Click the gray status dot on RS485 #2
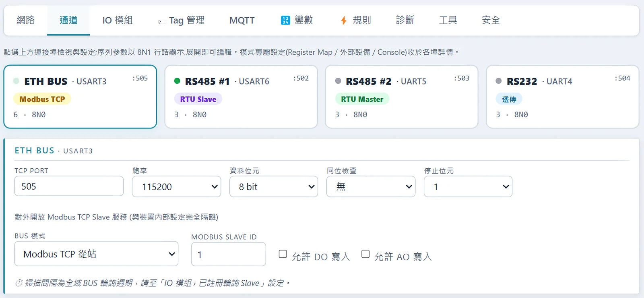644x298 pixels. [338, 81]
